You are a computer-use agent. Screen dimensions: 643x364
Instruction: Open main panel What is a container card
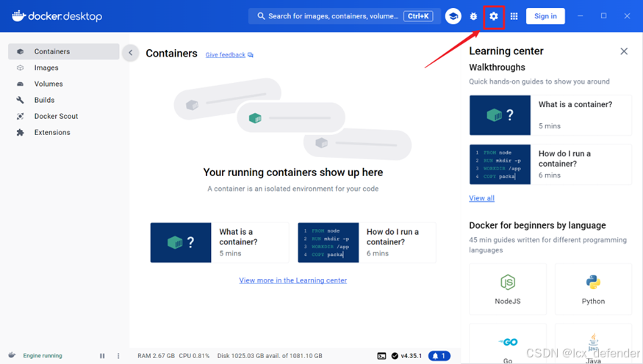tap(220, 242)
